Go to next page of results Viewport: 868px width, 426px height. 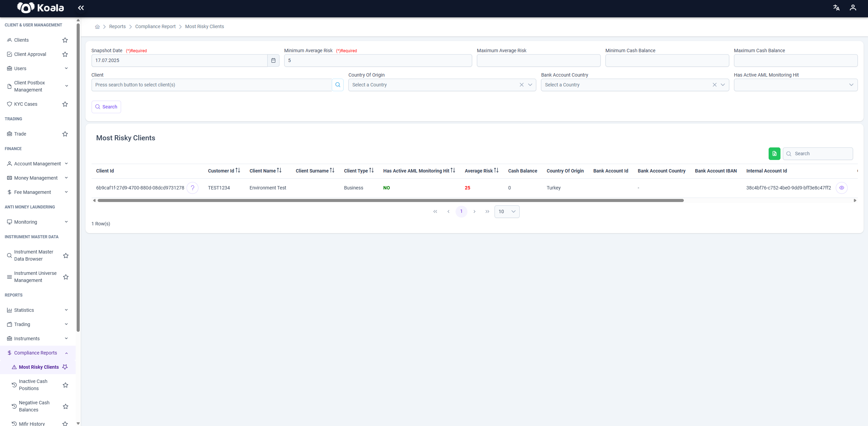475,211
